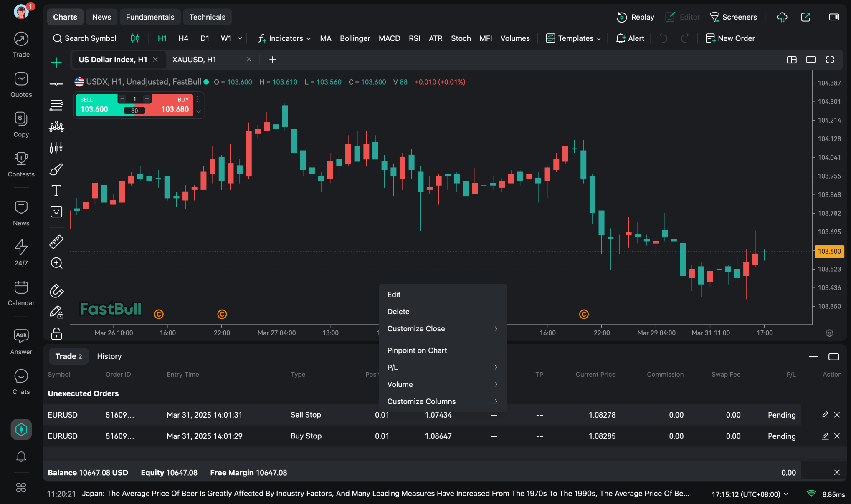Screen dimensions: 851x504
Task: Open the zoom-in magnifier tool
Action: pyautogui.click(x=56, y=263)
